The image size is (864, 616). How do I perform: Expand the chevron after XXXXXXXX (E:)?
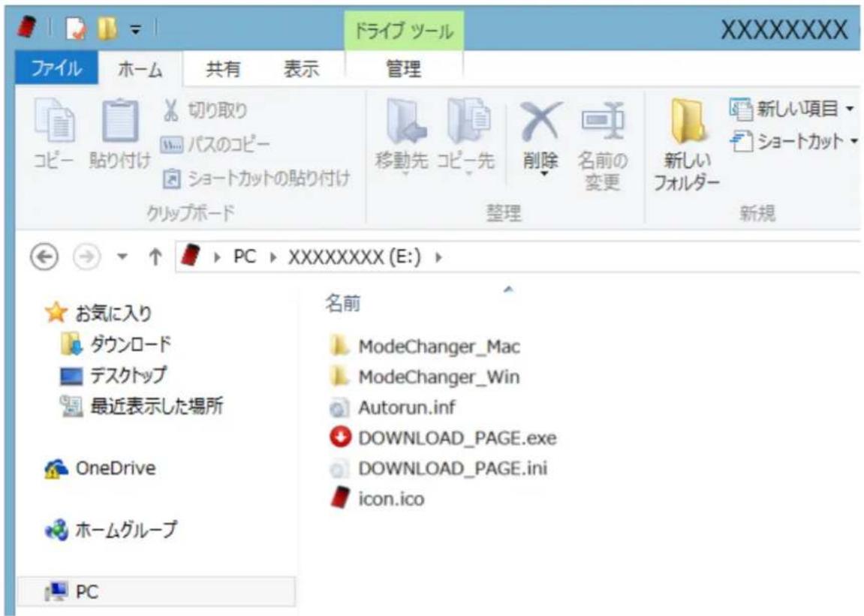[438, 257]
